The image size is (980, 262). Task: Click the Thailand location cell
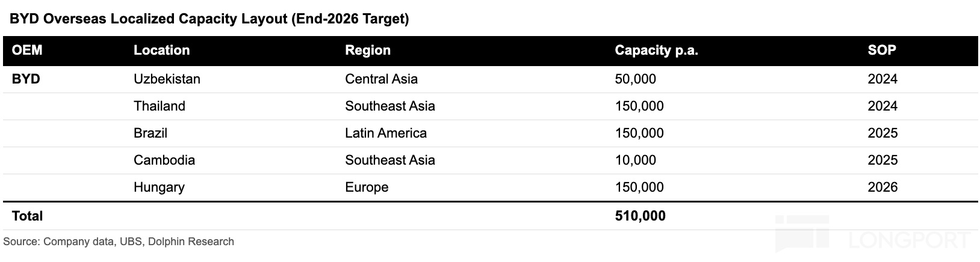point(160,106)
